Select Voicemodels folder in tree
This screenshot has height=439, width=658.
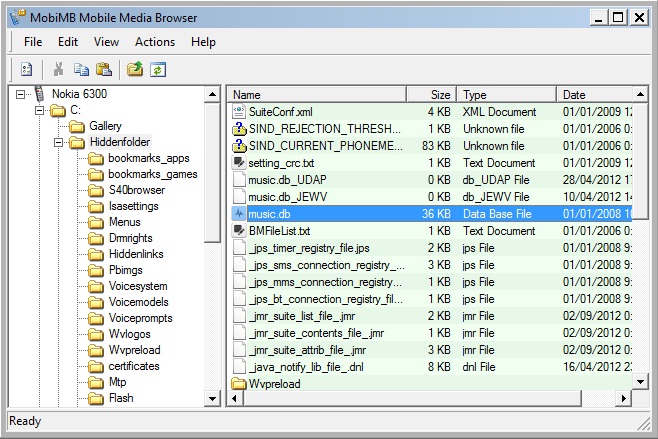[138, 302]
